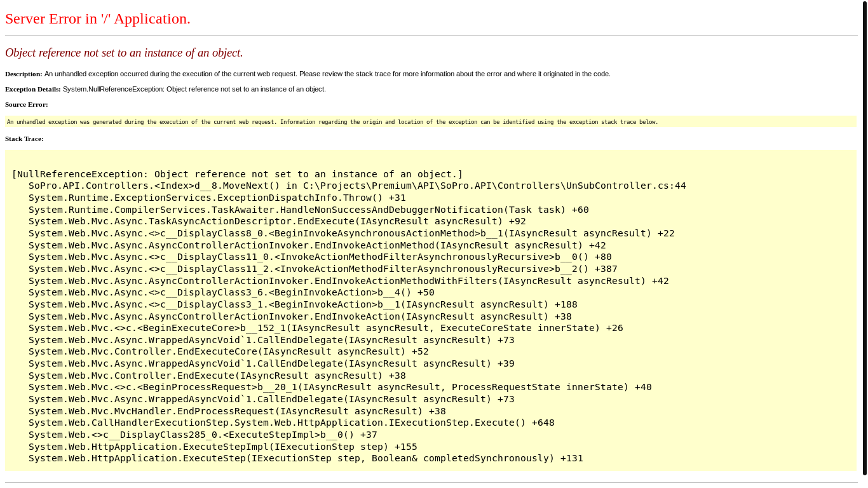Click the "EndInvokeActionMethodWithFilters" line

[x=349, y=281]
